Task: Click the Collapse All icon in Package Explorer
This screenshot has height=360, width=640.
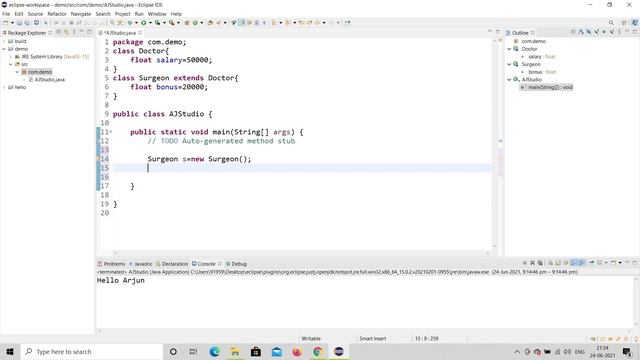Action: 59,32
